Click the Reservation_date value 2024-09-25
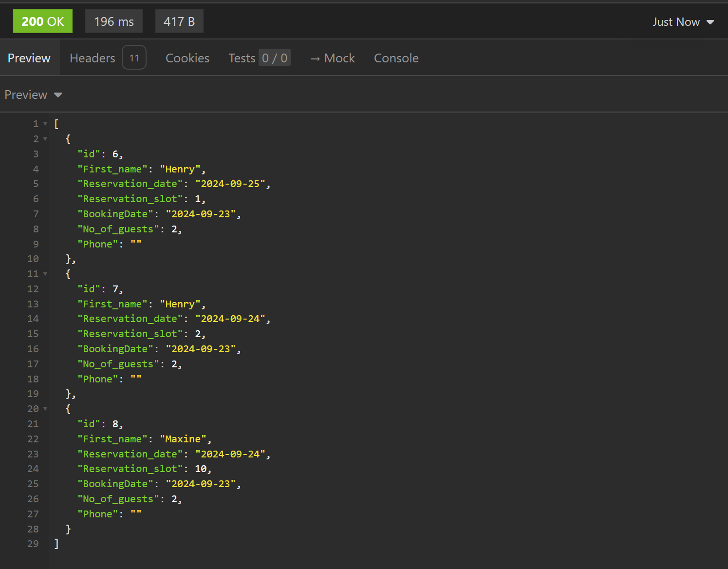Screen dimensions: 728x569 pyautogui.click(x=230, y=184)
